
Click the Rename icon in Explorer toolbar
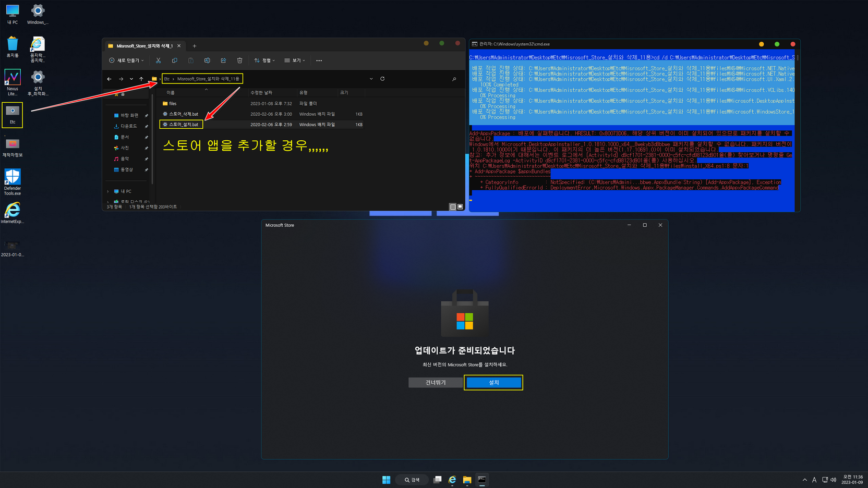tap(207, 60)
